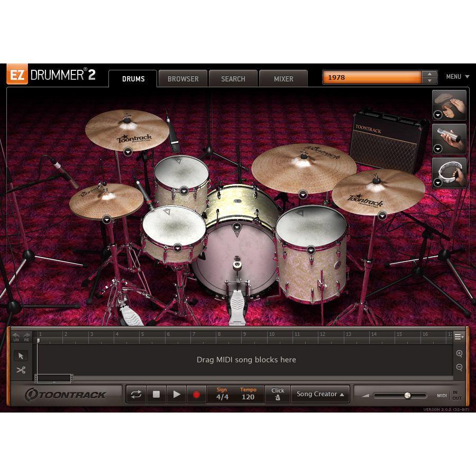
Task: Click bar 13 on the timeline ruler
Action: coord(348,334)
